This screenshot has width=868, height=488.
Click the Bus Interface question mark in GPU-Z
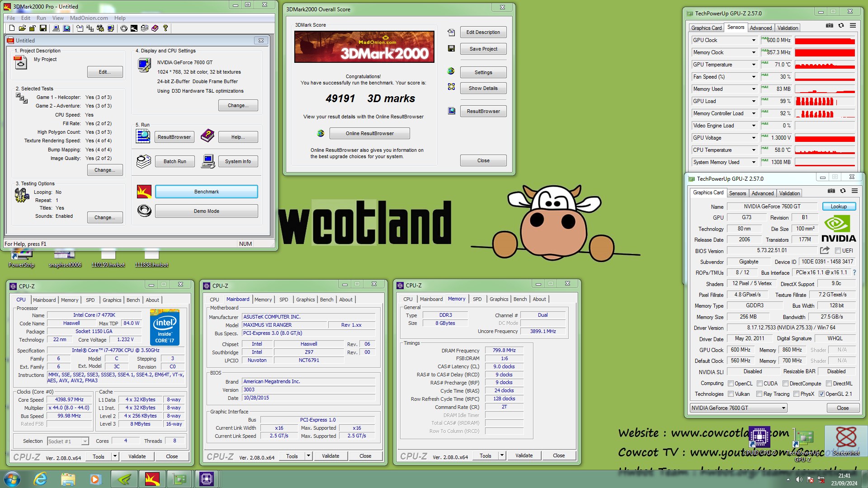click(x=854, y=272)
